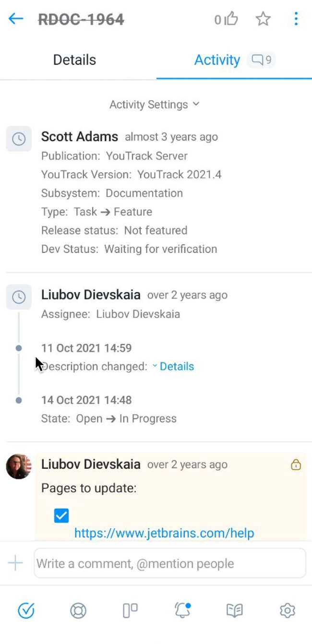Collapse the chevron next to Activity Settings

point(195,105)
